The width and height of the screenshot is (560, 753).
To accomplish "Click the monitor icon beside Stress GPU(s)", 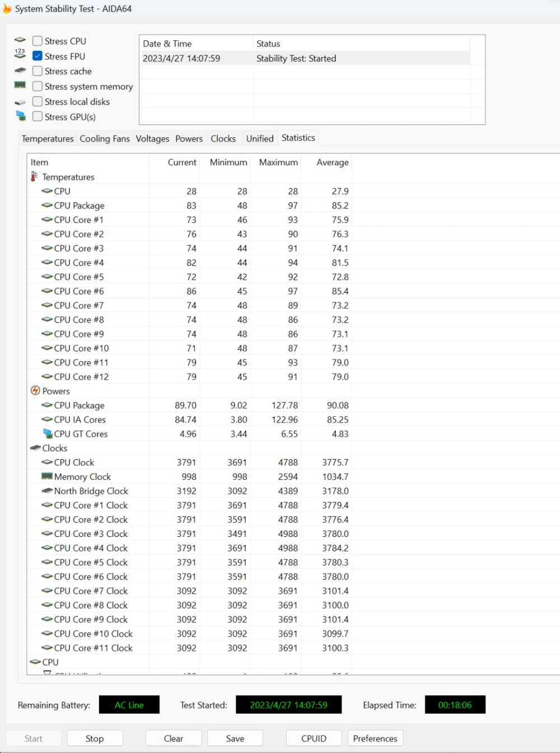I will coord(21,116).
